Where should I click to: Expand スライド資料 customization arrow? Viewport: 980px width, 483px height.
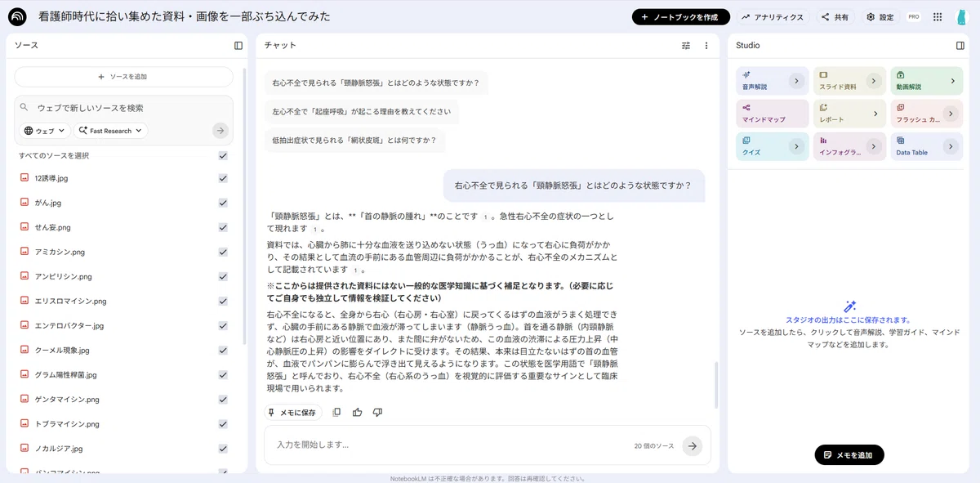(x=875, y=81)
